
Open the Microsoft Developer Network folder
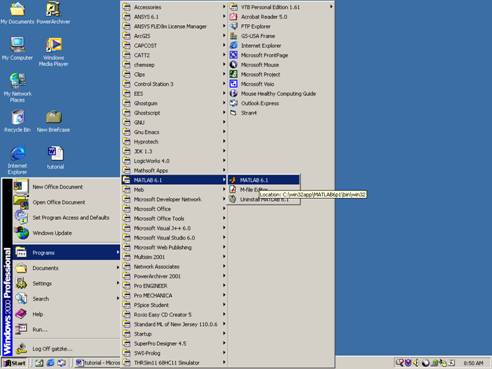174,199
